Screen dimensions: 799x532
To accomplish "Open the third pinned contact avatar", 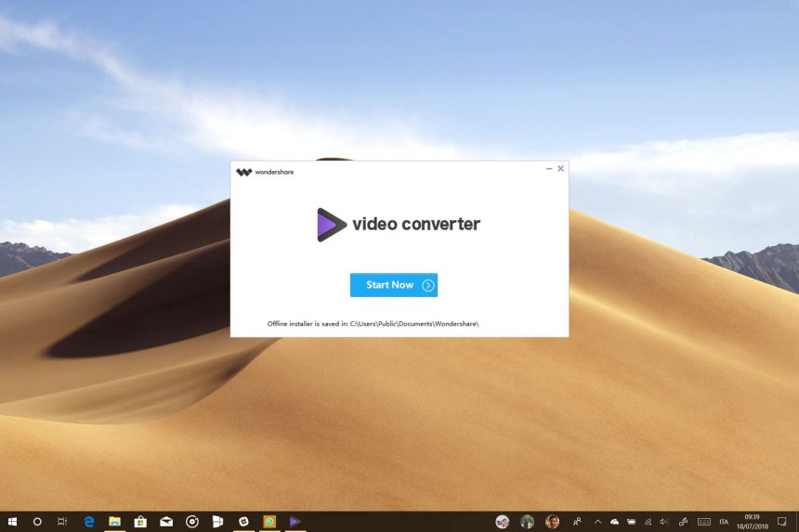I will (552, 521).
